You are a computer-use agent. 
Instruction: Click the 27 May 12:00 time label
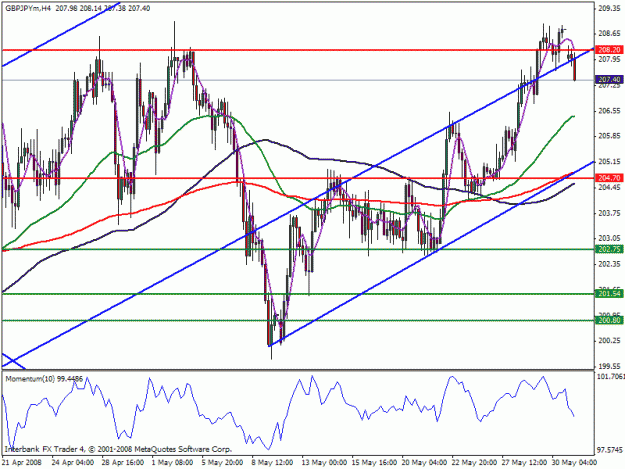click(524, 463)
